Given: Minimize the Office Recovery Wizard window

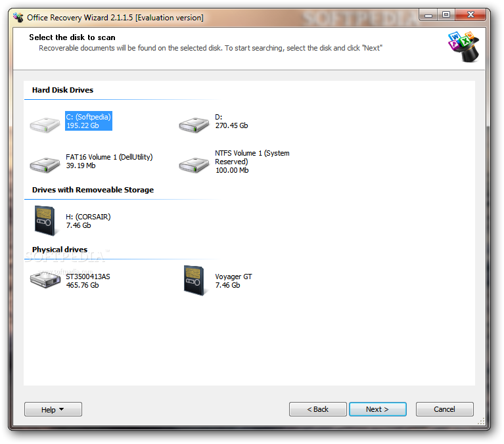Looking at the screenshot, I should [x=428, y=15].
